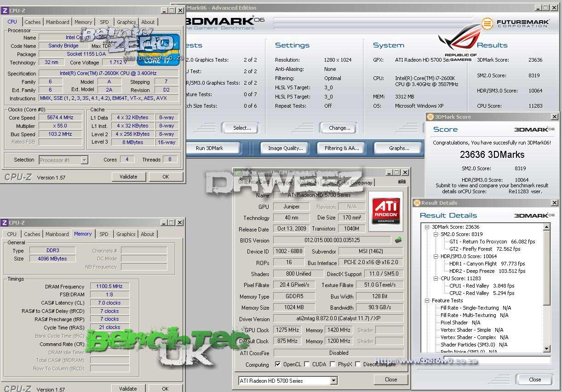This screenshot has height=392, width=562.
Task: Collapse the CPU Score: 11283 node
Action: click(436, 278)
